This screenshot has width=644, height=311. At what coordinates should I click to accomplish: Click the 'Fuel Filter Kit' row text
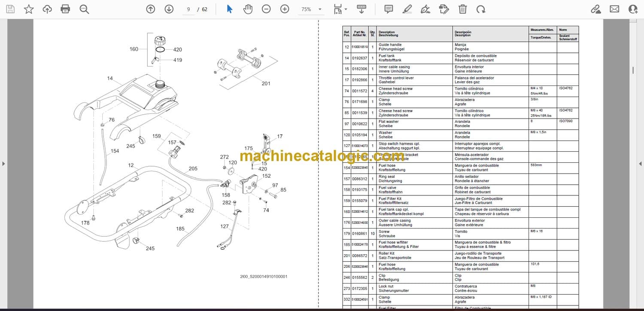pyautogui.click(x=390, y=199)
